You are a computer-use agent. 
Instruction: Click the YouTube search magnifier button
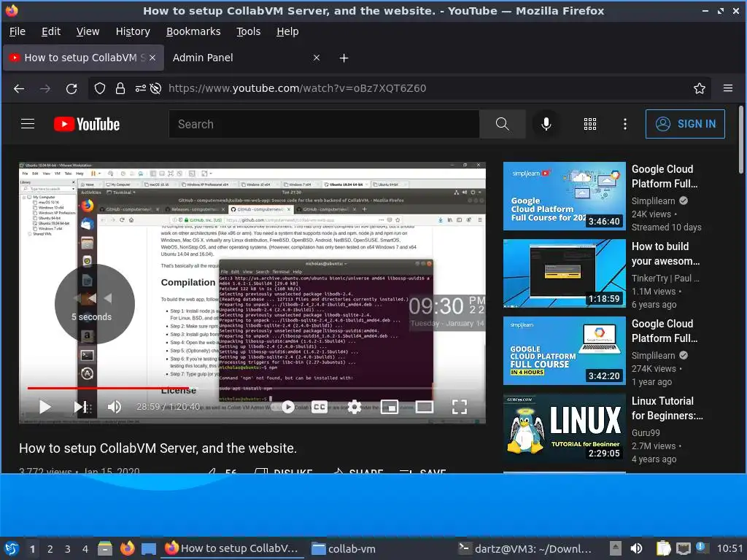pyautogui.click(x=502, y=124)
